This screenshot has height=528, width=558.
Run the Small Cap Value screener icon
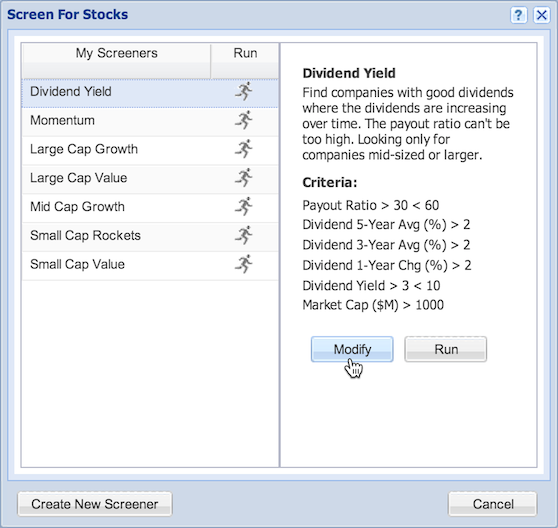coord(244,264)
